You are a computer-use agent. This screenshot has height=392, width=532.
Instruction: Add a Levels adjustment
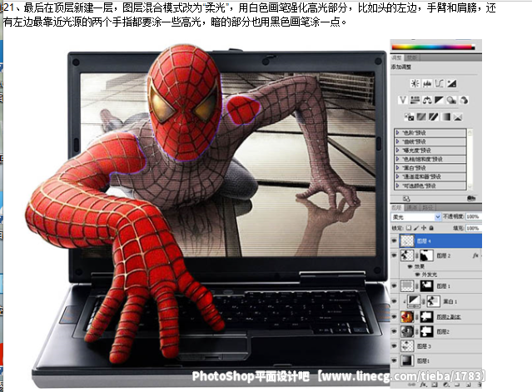click(427, 83)
